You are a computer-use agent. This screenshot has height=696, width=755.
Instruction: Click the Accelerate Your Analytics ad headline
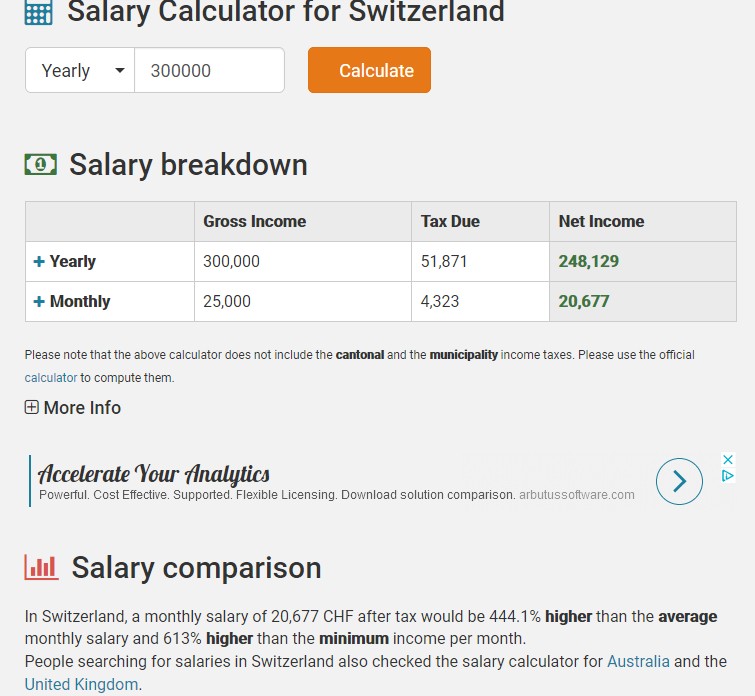[x=154, y=473]
